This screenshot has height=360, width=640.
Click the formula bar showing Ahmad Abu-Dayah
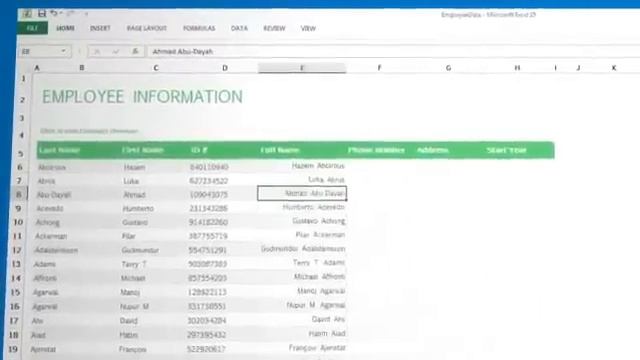click(x=392, y=51)
